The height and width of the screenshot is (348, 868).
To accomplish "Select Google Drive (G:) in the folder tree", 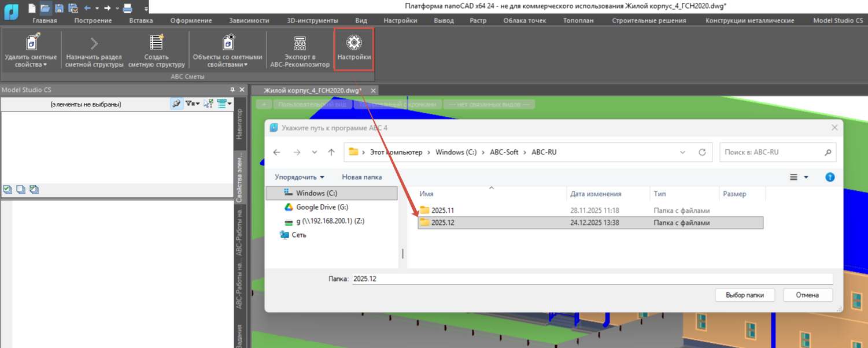I will (322, 207).
